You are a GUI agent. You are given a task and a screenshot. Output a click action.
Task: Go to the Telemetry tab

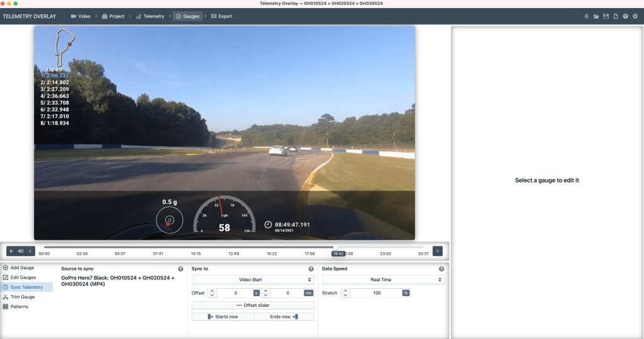150,16
